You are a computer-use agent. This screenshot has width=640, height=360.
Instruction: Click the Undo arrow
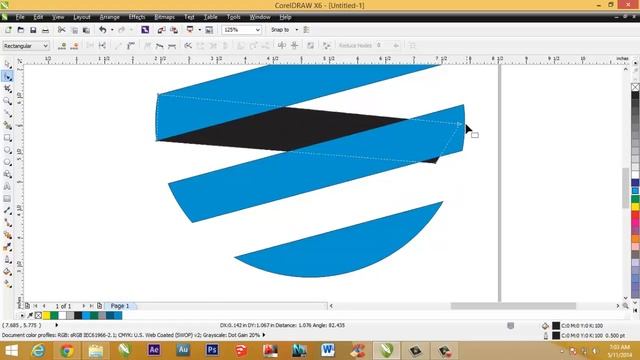(x=102, y=30)
